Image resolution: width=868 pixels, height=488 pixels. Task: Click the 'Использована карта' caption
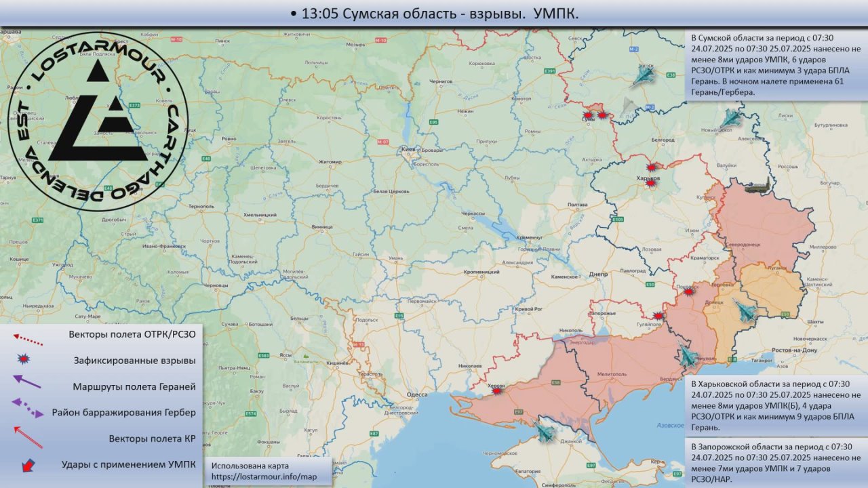point(250,466)
